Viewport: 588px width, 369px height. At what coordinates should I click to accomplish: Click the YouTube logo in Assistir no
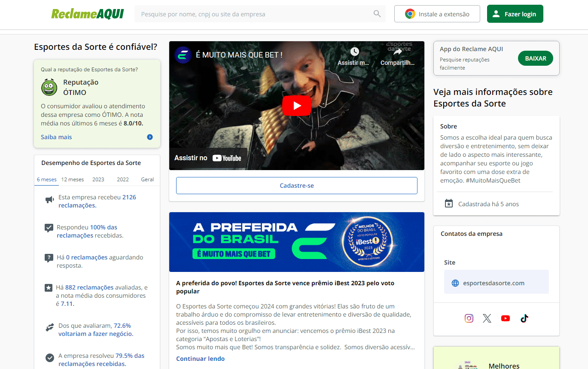[227, 158]
